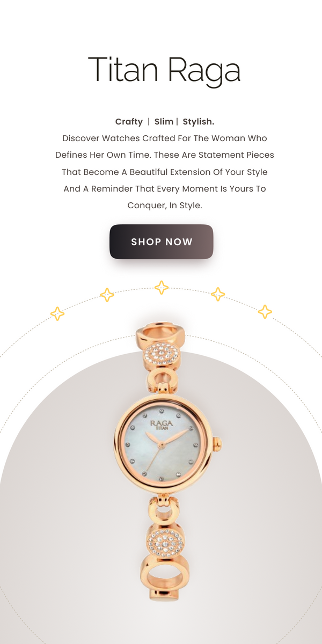The height and width of the screenshot is (644, 322).
Task: Click the word Stylish in the tagline
Action: point(199,121)
